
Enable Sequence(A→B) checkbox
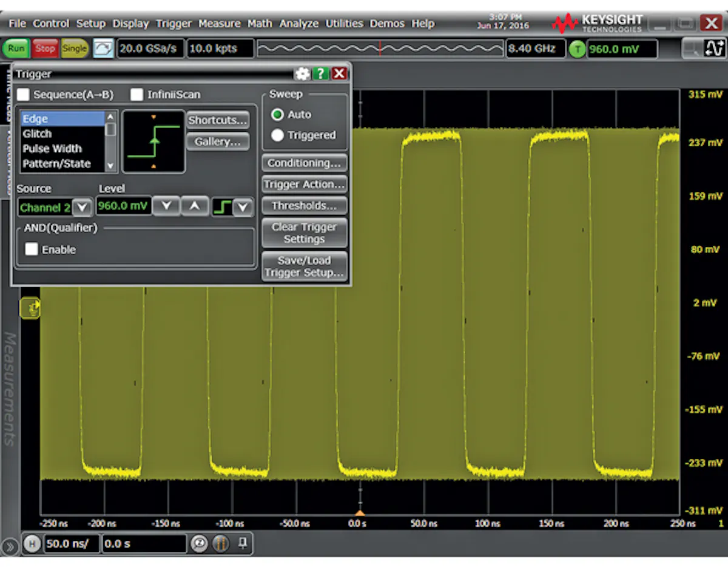24,95
